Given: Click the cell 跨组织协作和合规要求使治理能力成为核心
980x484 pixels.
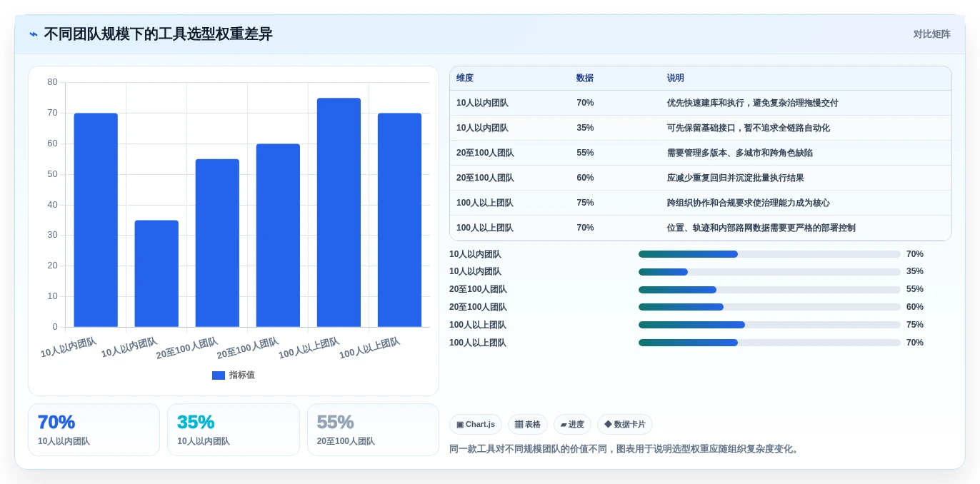Looking at the screenshot, I should tap(749, 203).
